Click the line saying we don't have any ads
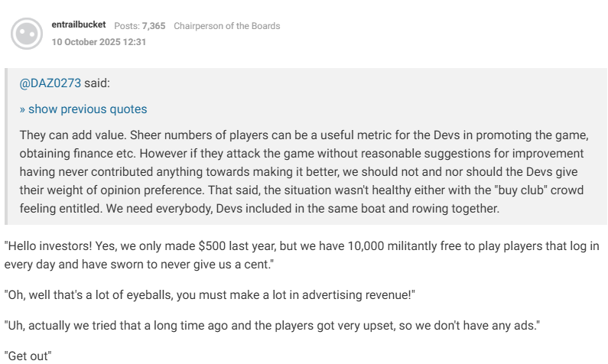Screen dimensions: 608x364 (272, 326)
